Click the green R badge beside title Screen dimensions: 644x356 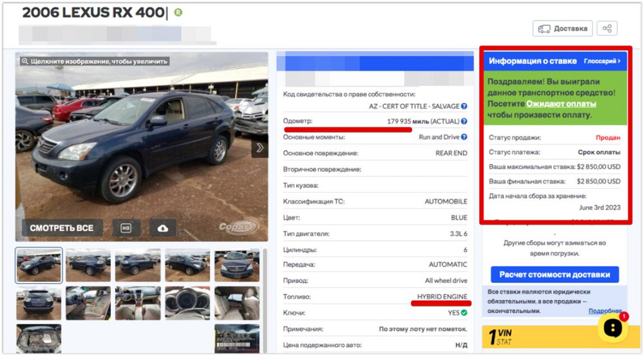[x=178, y=13]
